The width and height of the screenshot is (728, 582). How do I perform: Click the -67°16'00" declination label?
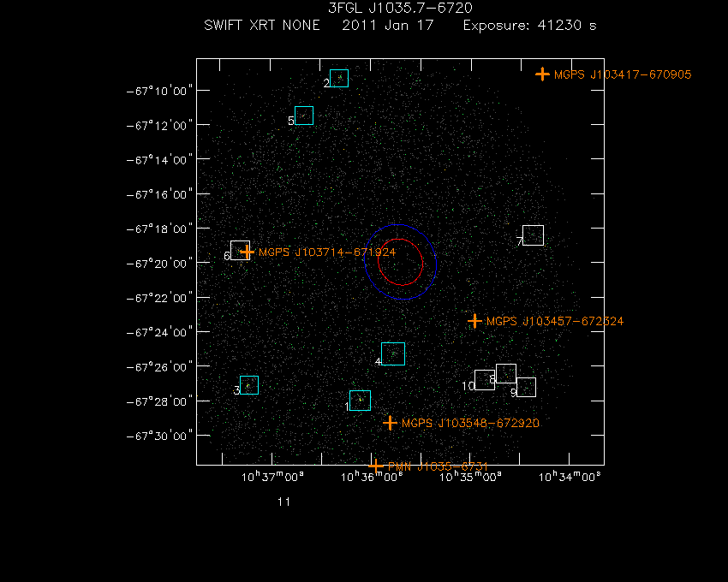pos(159,194)
